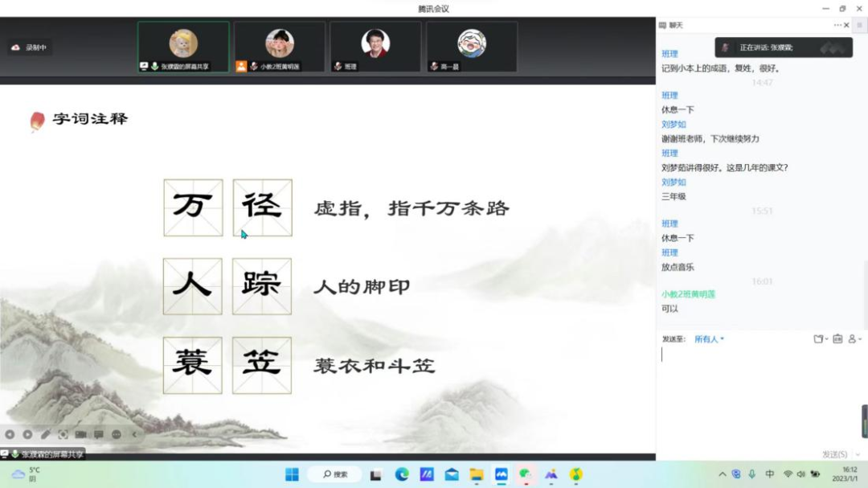This screenshot has height=488, width=868.
Task: Open Microsoft Edge from the taskbar
Action: coord(402,474)
